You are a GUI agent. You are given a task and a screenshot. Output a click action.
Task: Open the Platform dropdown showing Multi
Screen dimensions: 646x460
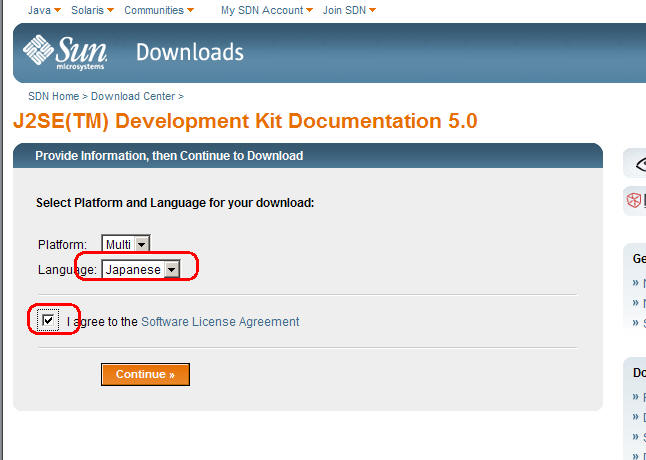141,244
